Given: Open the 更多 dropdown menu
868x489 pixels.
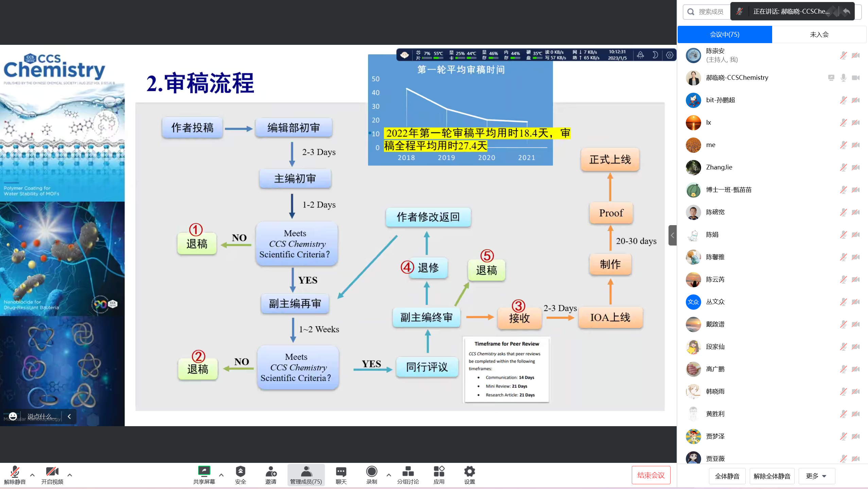Looking at the screenshot, I should tap(816, 476).
